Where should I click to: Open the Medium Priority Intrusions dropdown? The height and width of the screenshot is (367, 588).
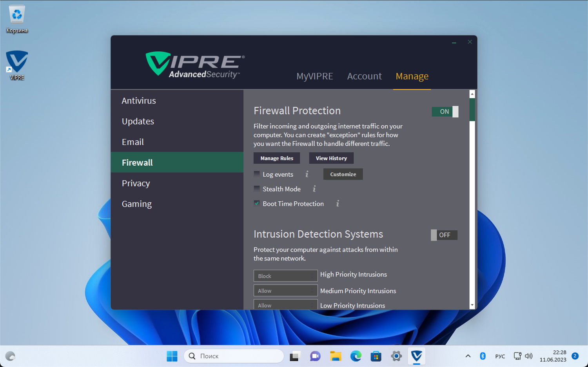click(285, 291)
